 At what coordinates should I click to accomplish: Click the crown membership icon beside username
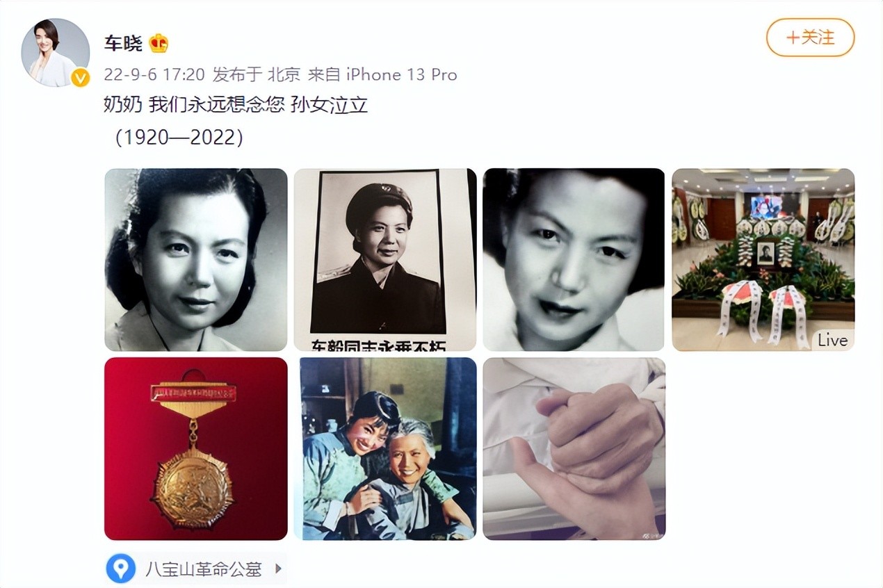pyautogui.click(x=159, y=44)
